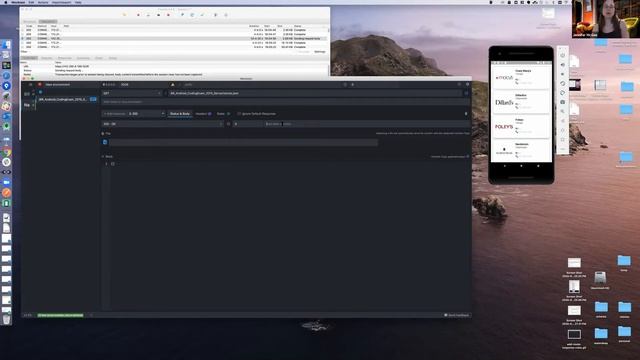Open Trash in the macOS Dock
640x360 pixels.
point(7,319)
